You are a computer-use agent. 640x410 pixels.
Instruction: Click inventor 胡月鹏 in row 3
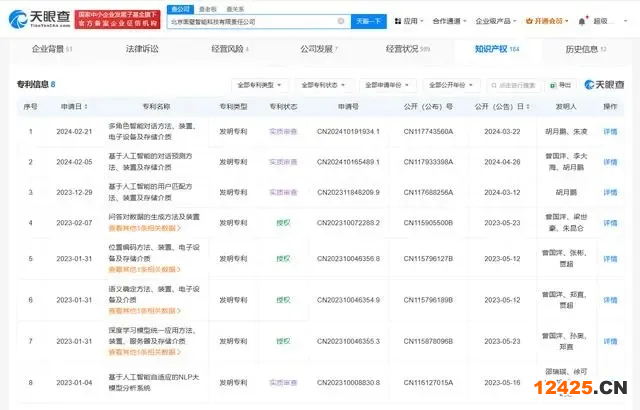tap(566, 192)
